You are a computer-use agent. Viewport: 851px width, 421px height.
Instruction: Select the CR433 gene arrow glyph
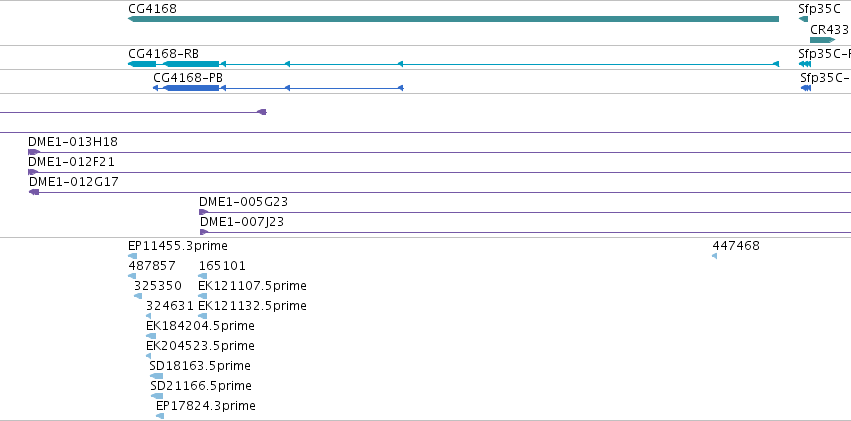click(x=823, y=40)
